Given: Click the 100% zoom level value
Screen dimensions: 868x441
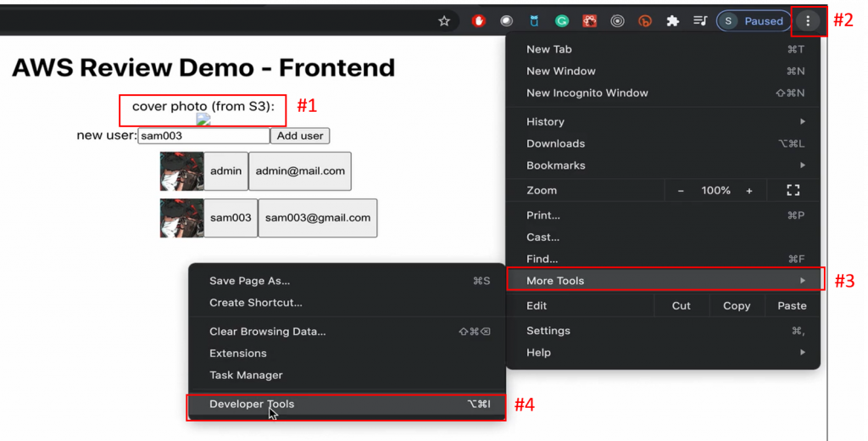Looking at the screenshot, I should coord(715,191).
